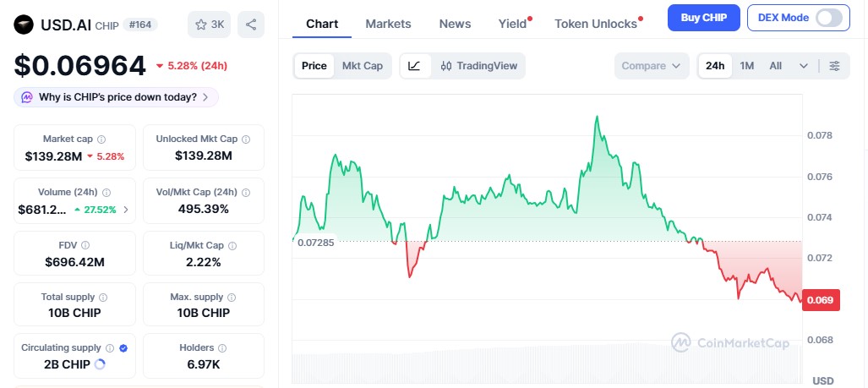The height and width of the screenshot is (388, 868).
Task: Open Markets tab
Action: click(388, 24)
